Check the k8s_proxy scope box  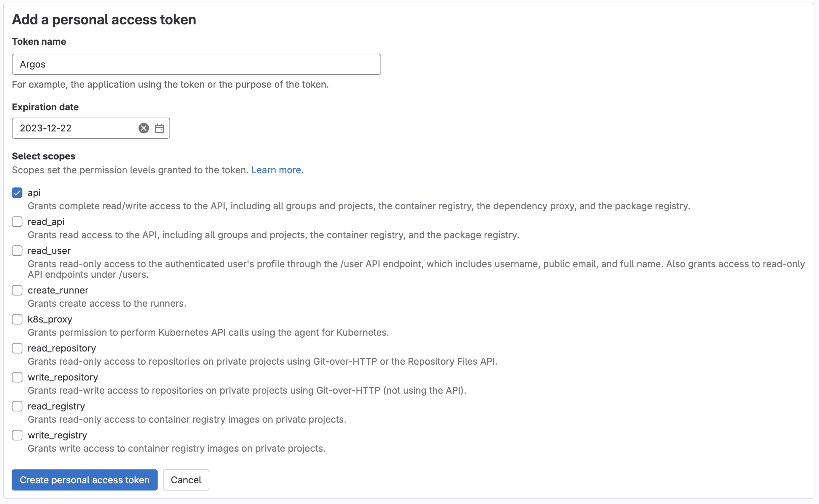tap(17, 319)
